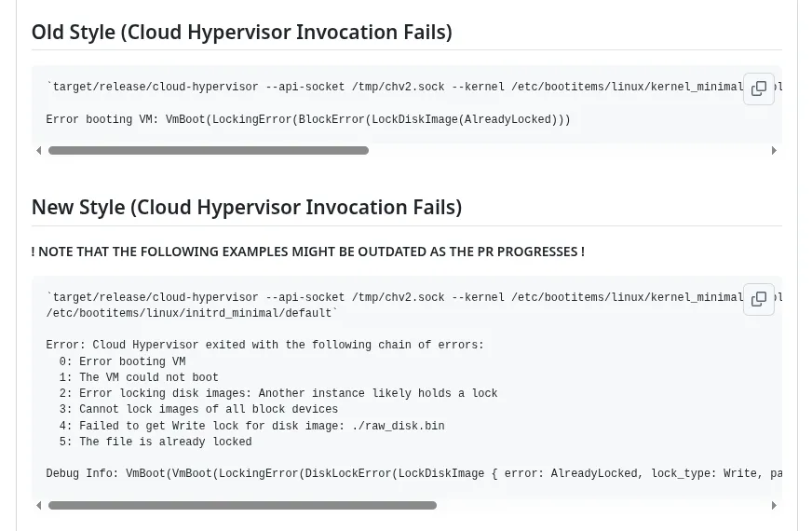Click empty scrollbar track under New Style block
812x531 pixels.
(x=602, y=506)
